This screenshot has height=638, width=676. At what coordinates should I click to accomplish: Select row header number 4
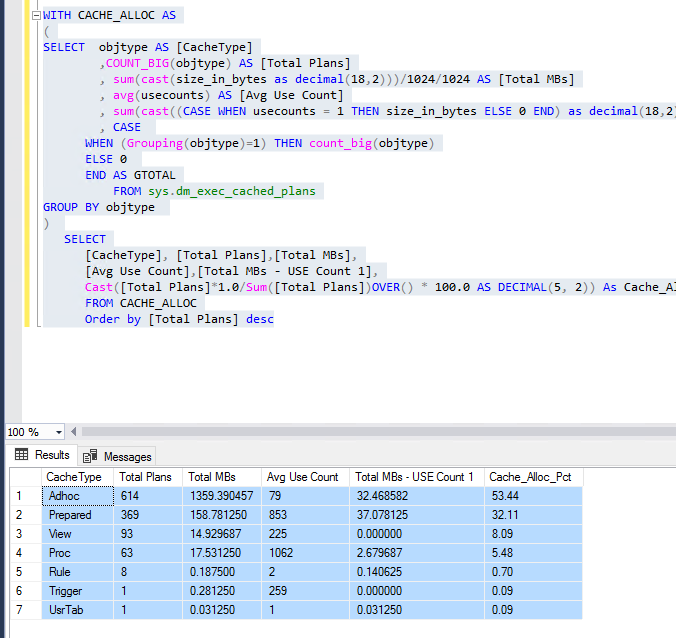pos(26,553)
